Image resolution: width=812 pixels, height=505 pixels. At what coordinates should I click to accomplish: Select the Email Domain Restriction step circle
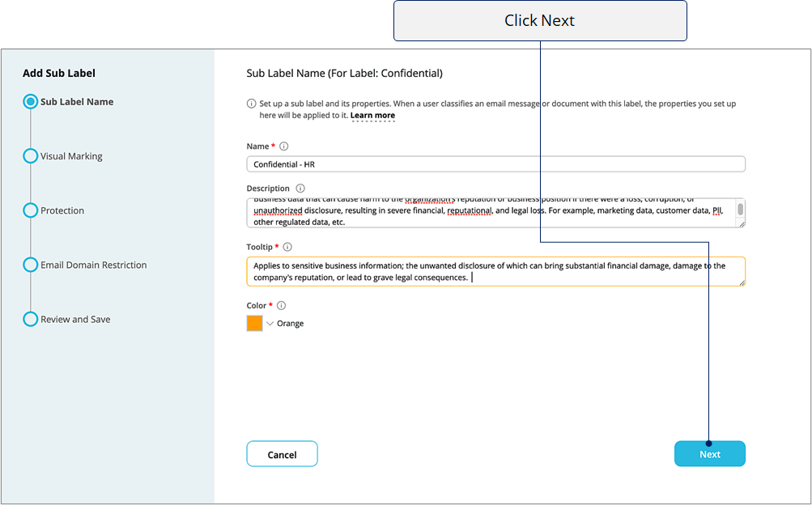pos(31,265)
